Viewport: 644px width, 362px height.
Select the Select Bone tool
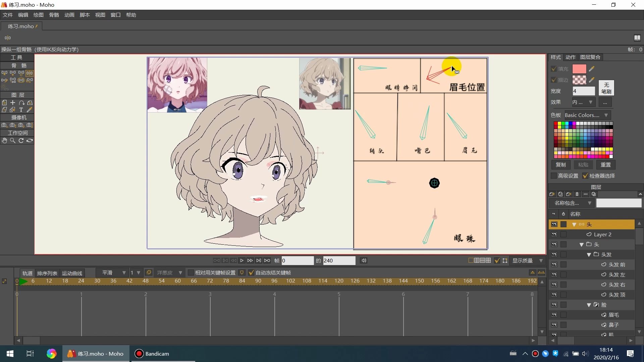[4, 73]
